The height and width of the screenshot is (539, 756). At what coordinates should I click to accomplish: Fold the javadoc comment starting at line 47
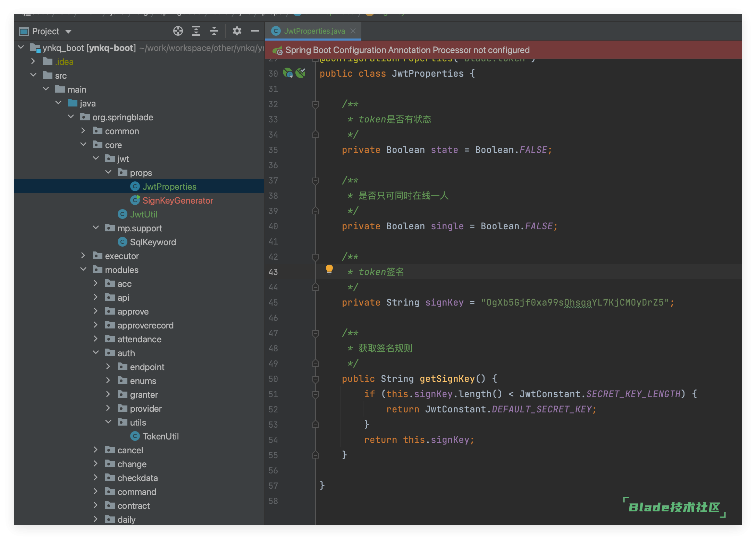[x=316, y=333]
